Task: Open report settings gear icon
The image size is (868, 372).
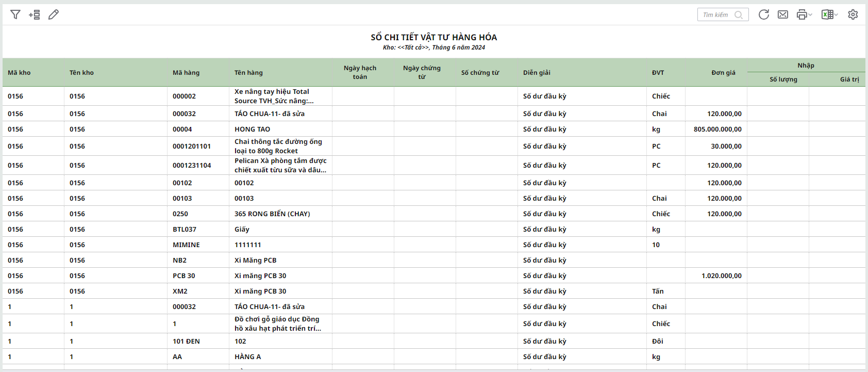Action: pyautogui.click(x=853, y=14)
